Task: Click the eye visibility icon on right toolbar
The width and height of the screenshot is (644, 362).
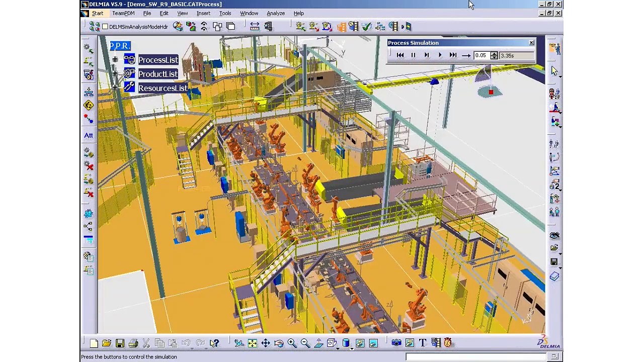Action: tap(554, 235)
